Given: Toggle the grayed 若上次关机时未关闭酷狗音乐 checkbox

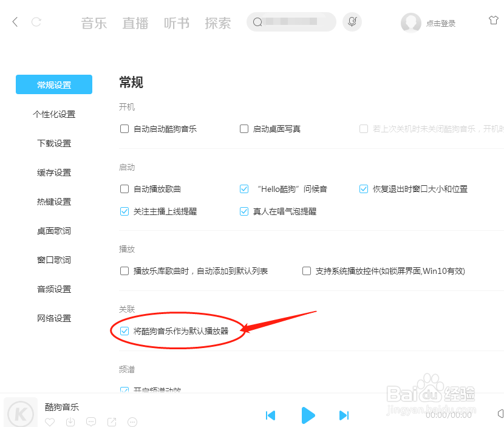Looking at the screenshot, I should pos(364,129).
